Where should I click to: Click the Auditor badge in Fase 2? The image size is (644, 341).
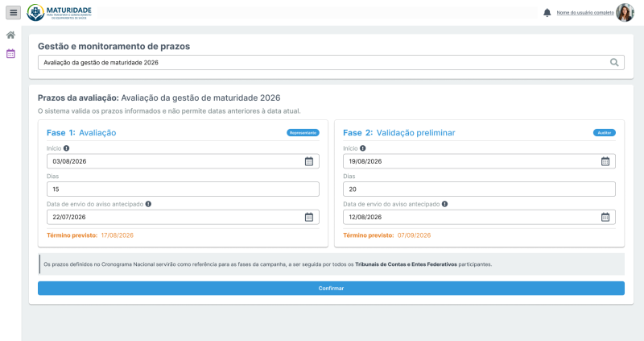[x=605, y=133]
